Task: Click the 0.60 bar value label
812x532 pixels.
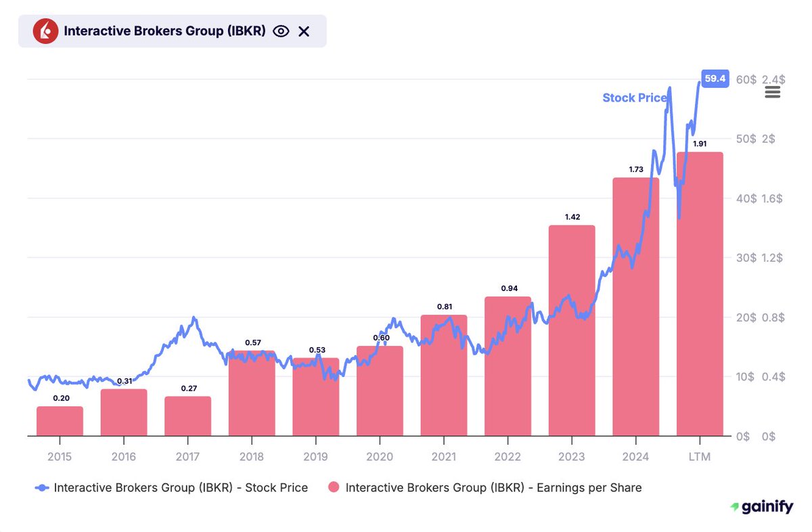Action: click(x=381, y=338)
